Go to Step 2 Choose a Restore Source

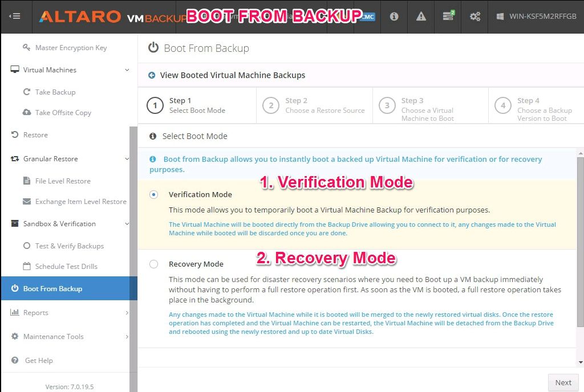[314, 105]
